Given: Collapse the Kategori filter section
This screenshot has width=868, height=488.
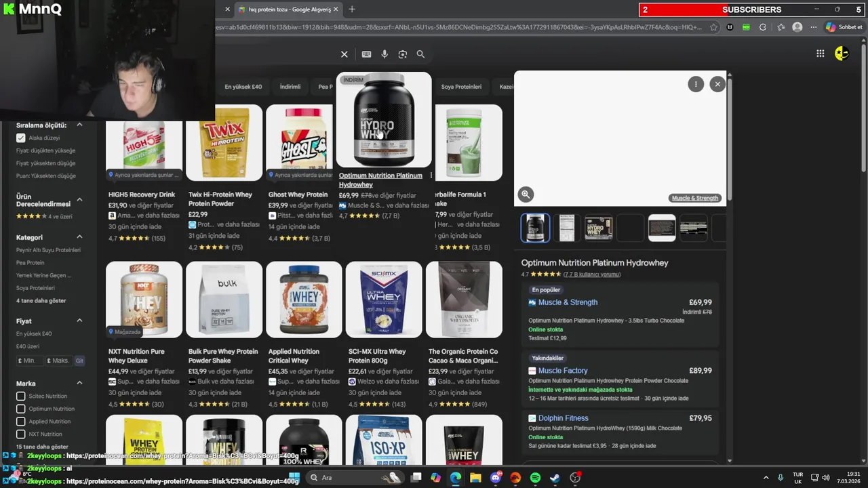Looking at the screenshot, I should (x=79, y=237).
